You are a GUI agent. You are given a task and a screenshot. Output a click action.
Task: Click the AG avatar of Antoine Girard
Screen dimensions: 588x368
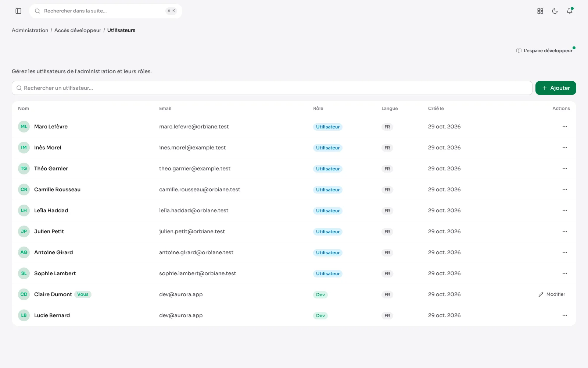pyautogui.click(x=24, y=252)
